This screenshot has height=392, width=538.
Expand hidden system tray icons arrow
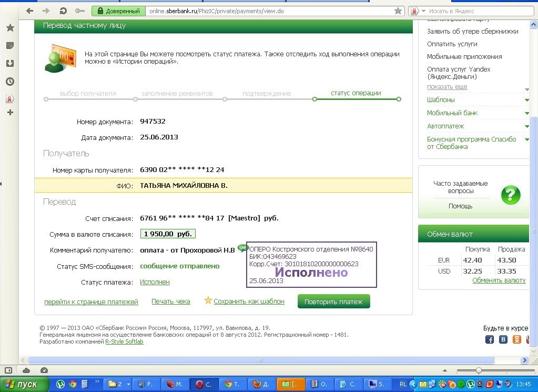[413, 384]
